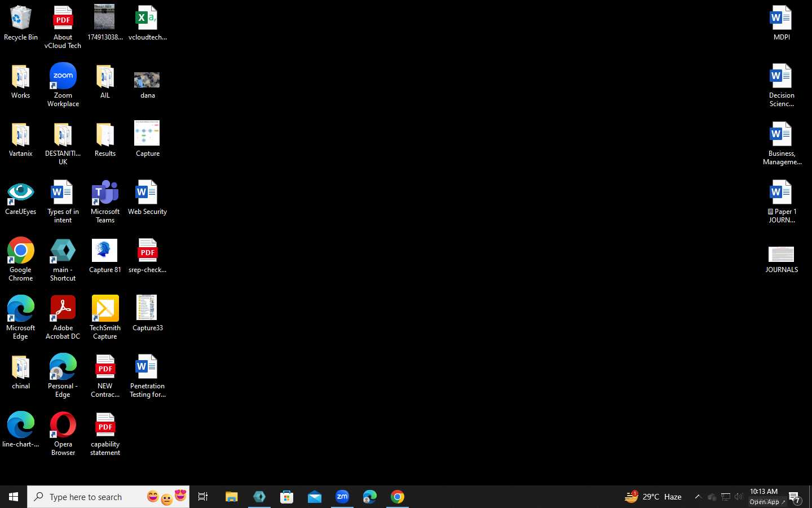Select the Microsoft Teams shortcut
The width and height of the screenshot is (812, 508).
(105, 202)
